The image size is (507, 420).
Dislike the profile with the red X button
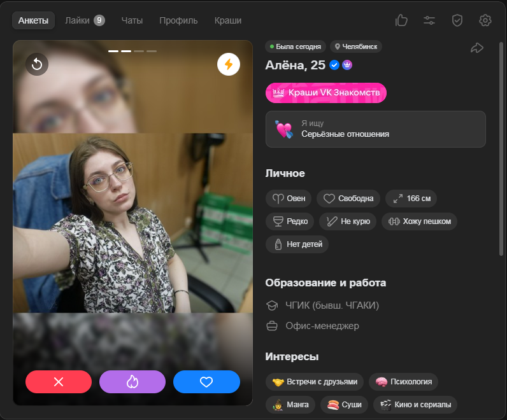59,382
